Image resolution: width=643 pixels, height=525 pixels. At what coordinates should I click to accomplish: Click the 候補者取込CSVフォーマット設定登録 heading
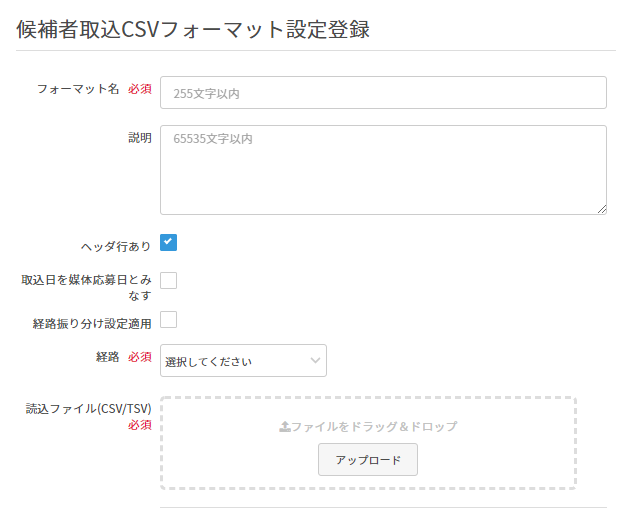click(x=193, y=29)
